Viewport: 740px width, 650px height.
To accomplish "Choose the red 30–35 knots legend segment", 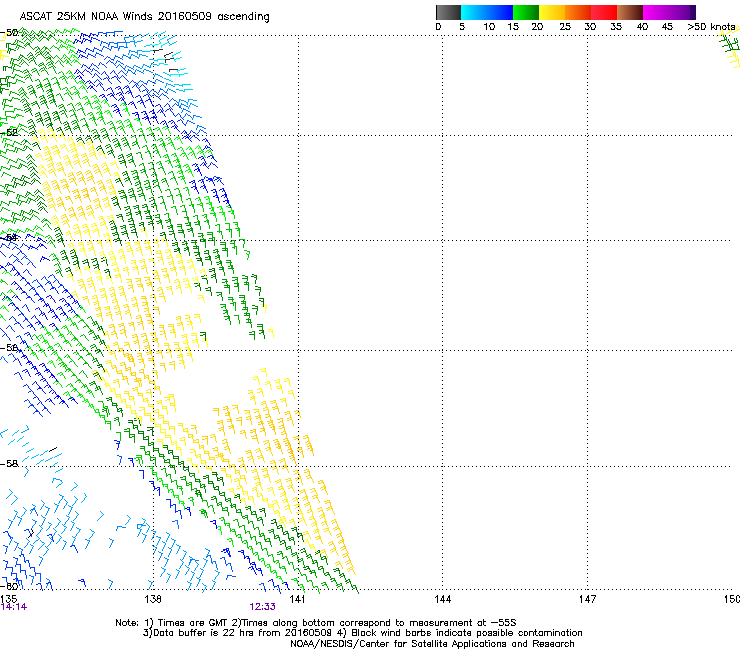I will (604, 12).
